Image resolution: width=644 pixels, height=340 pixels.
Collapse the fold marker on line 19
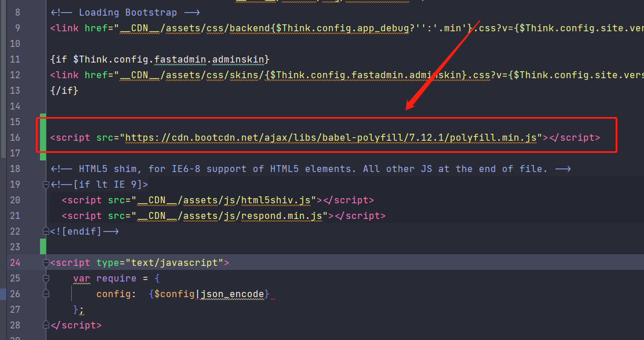point(46,185)
